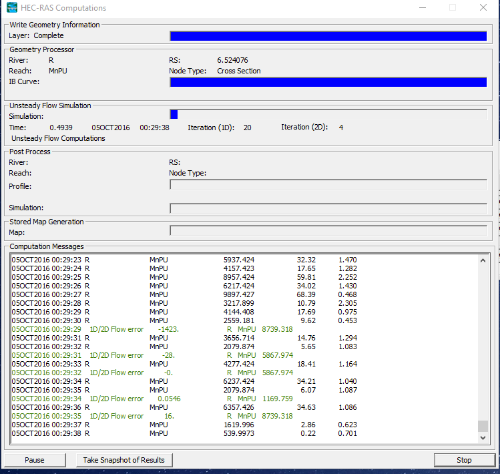Click scroll down arrow in Computation Messages

[483, 438]
